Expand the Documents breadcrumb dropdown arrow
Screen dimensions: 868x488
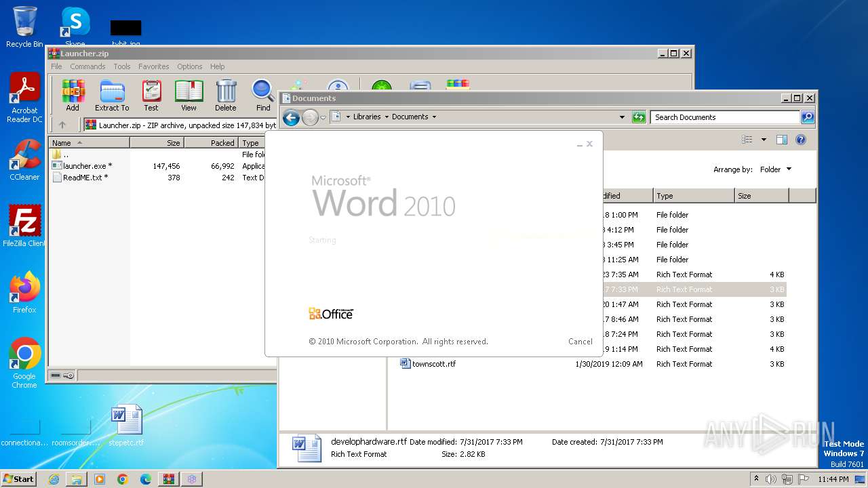tap(434, 117)
